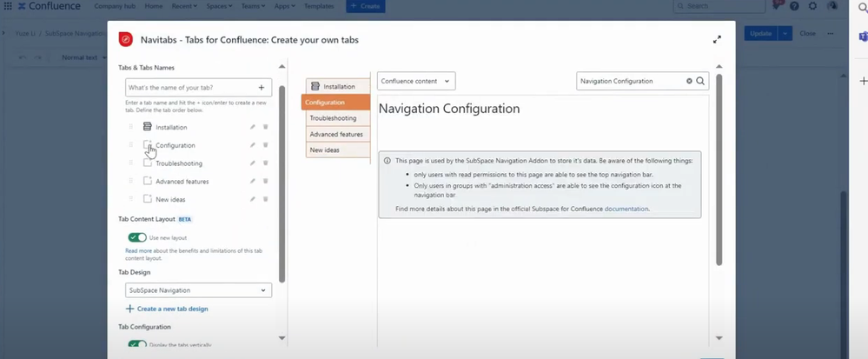Open Confluence settings gear

point(812,6)
